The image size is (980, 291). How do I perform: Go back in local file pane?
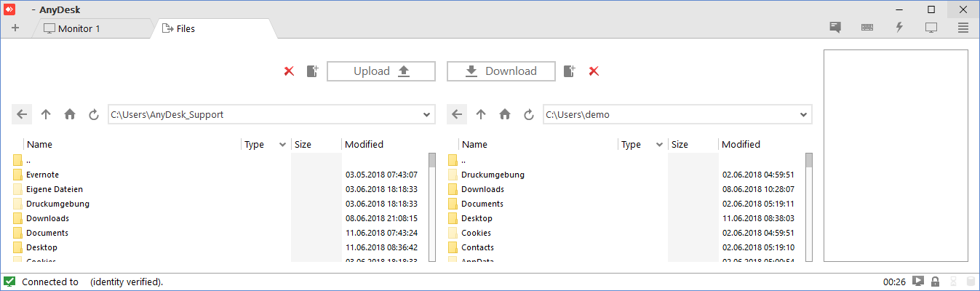[22, 114]
